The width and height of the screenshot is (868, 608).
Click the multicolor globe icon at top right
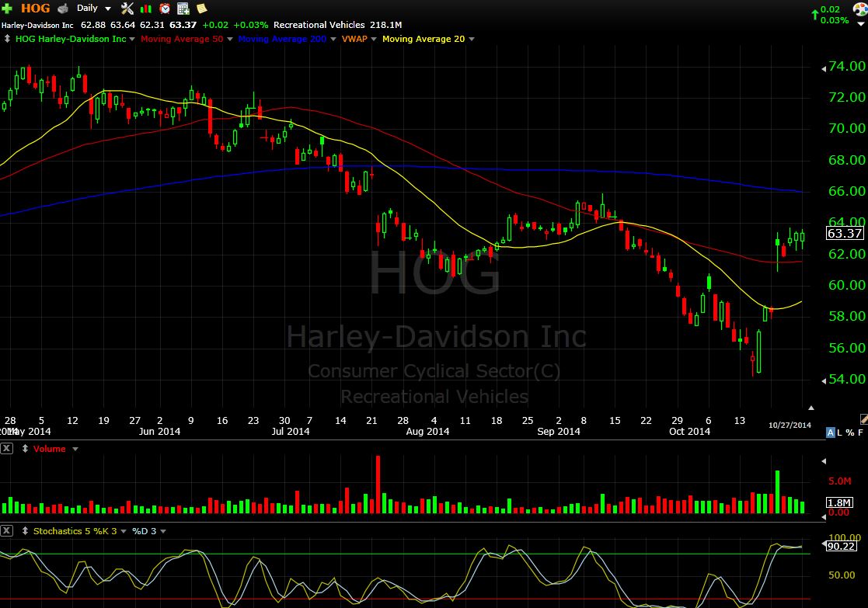tap(861, 10)
